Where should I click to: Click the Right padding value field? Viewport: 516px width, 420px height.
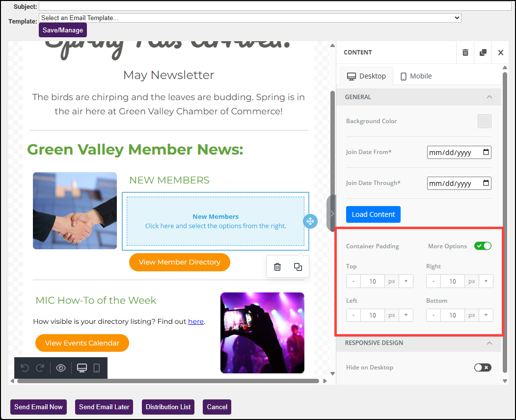click(453, 281)
